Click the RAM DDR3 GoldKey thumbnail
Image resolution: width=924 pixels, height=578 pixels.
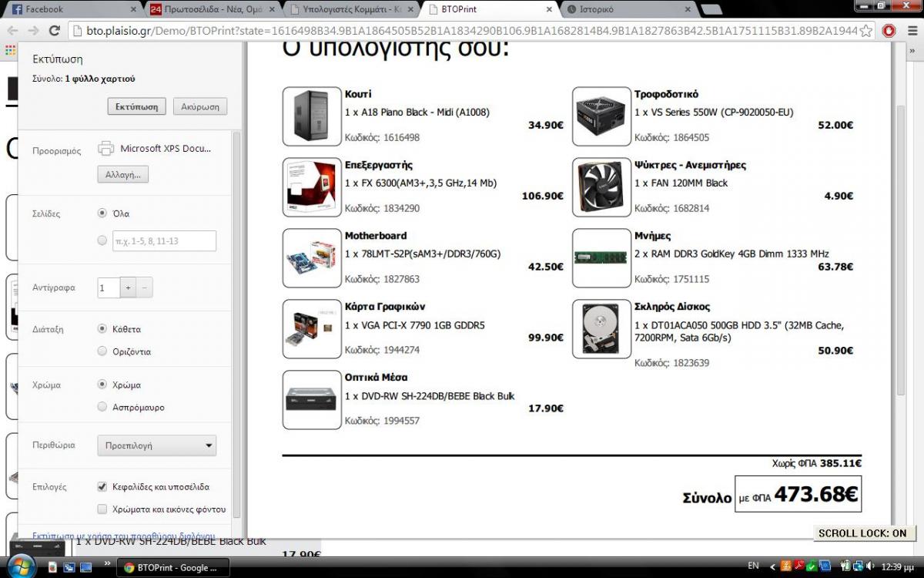(601, 258)
